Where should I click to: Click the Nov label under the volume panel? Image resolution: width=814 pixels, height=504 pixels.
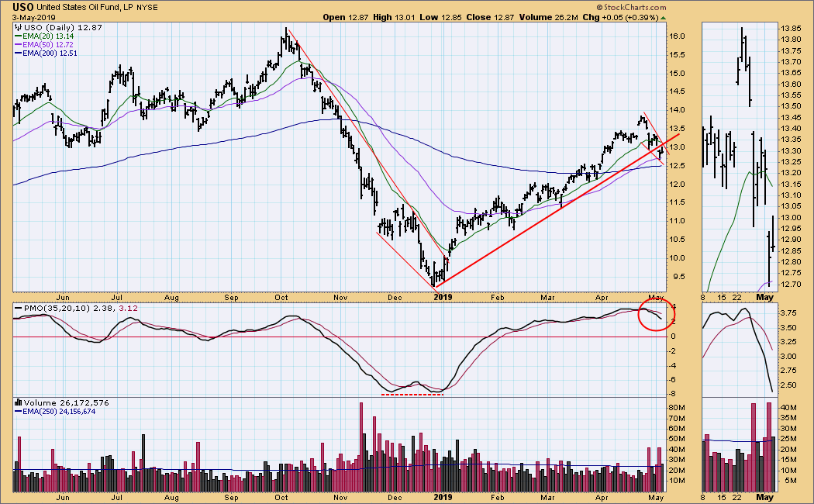[x=340, y=497]
